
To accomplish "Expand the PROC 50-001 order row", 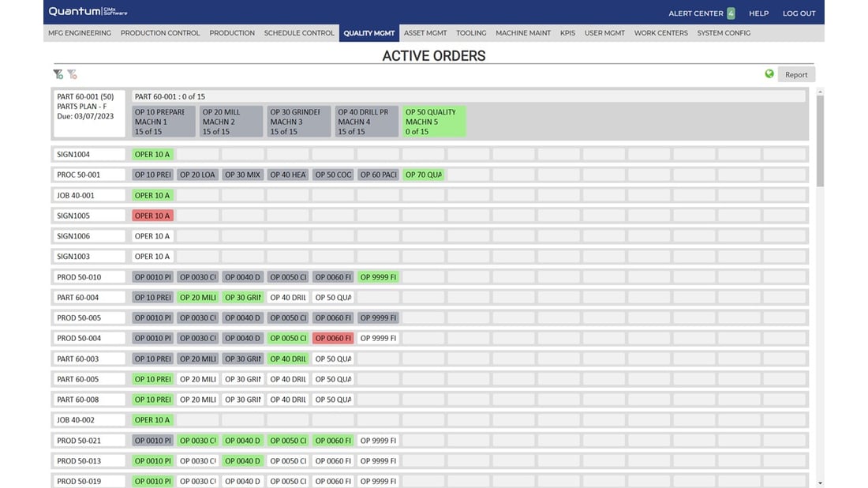I will click(x=88, y=174).
